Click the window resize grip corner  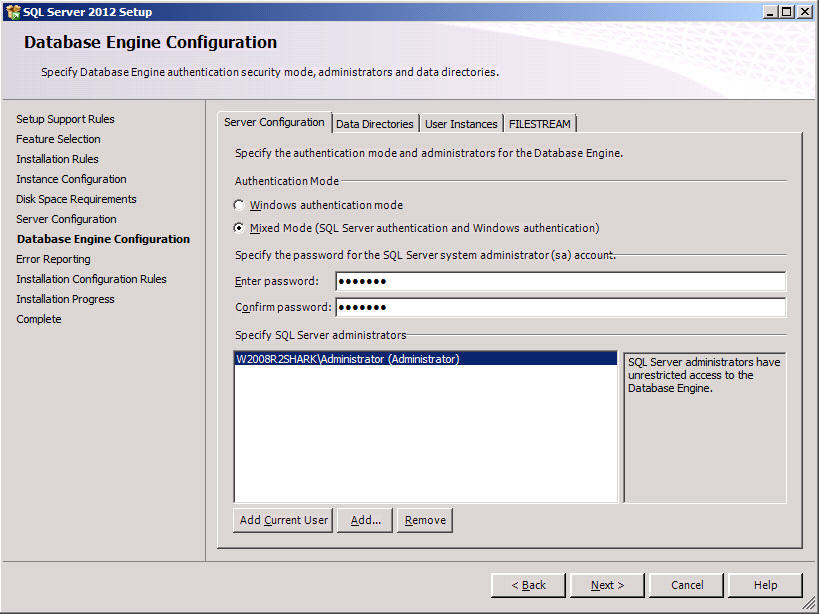[809, 604]
